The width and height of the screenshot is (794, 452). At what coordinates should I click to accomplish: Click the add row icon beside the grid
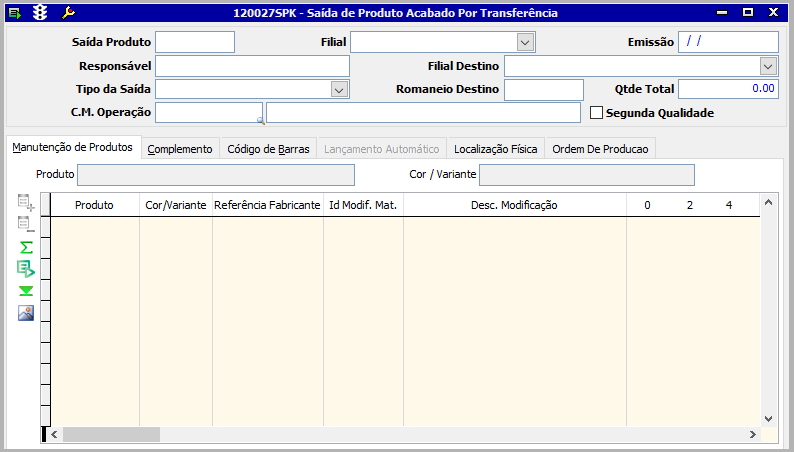tap(26, 202)
